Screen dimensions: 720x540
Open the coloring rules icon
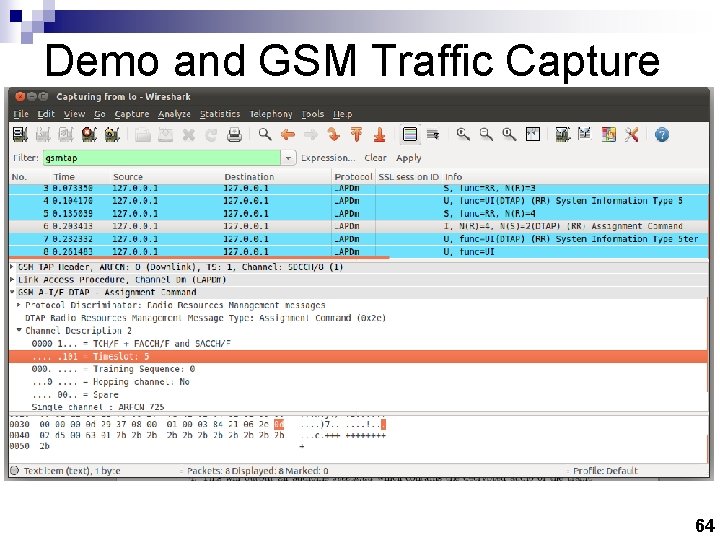click(608, 135)
